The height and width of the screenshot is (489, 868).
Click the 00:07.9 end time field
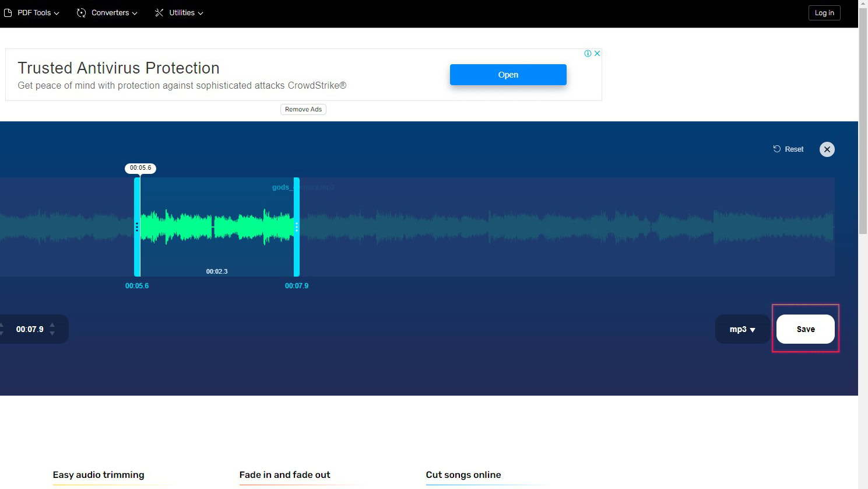30,330
